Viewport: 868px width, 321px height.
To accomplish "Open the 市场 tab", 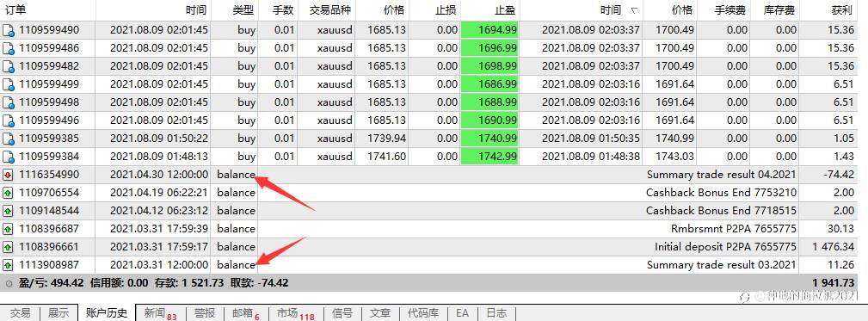I will 295,313.
